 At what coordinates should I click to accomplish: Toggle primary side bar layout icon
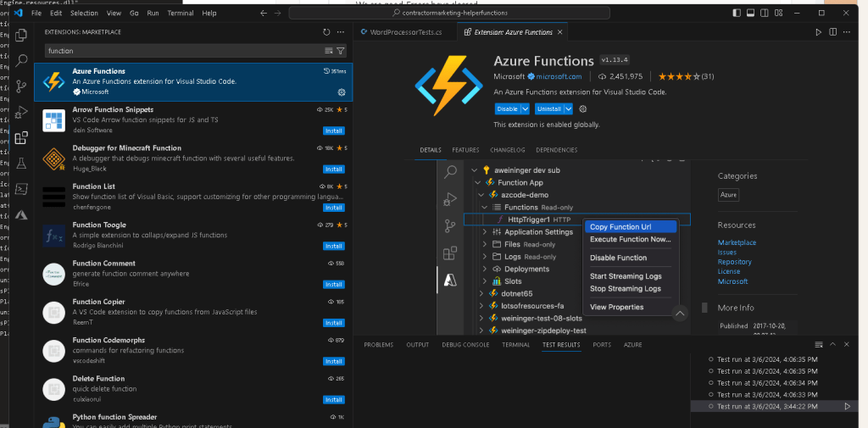[x=737, y=13]
